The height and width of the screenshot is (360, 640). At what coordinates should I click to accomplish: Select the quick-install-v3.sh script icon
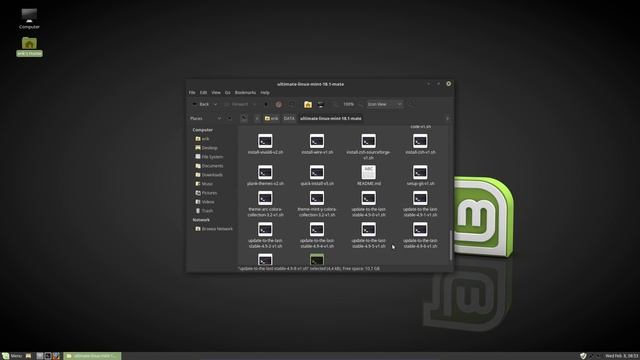(317, 172)
